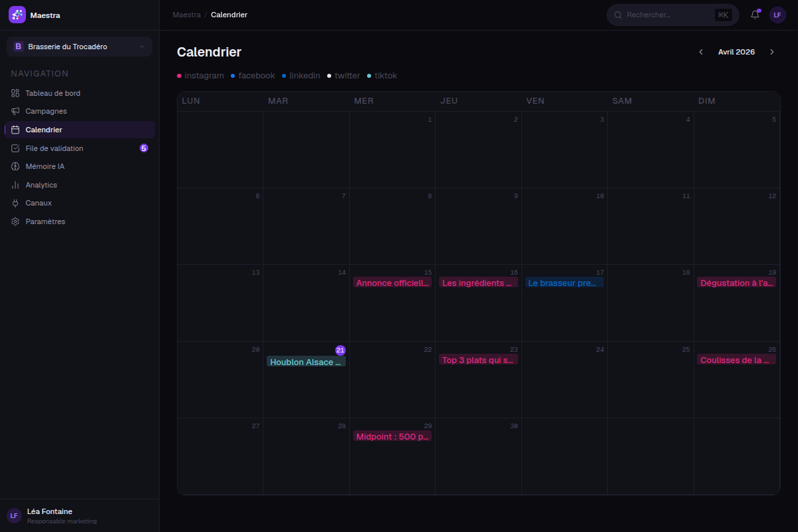
Task: Open the 'Top 3 plats qui s...' event
Action: [478, 360]
